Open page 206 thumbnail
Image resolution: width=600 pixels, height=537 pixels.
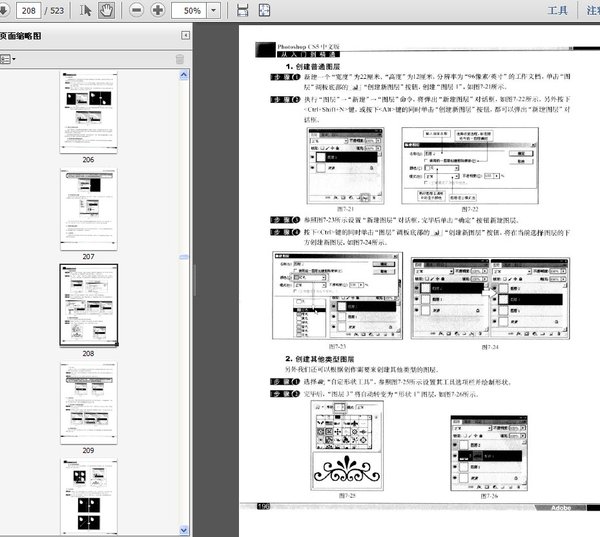88,113
